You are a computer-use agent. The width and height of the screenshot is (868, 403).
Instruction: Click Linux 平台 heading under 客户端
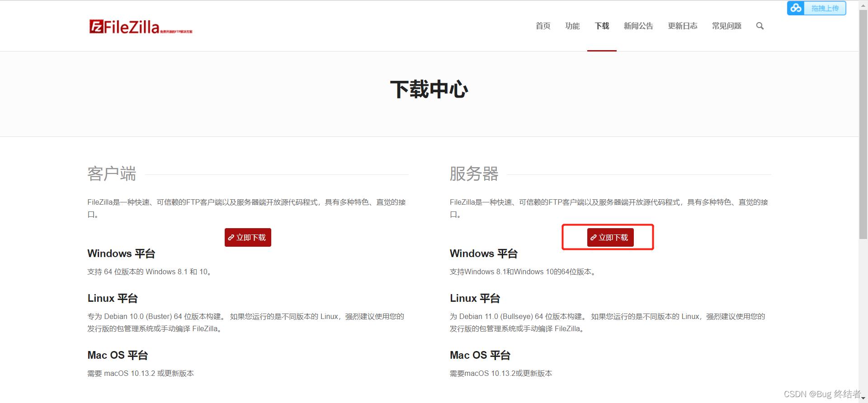(x=113, y=298)
